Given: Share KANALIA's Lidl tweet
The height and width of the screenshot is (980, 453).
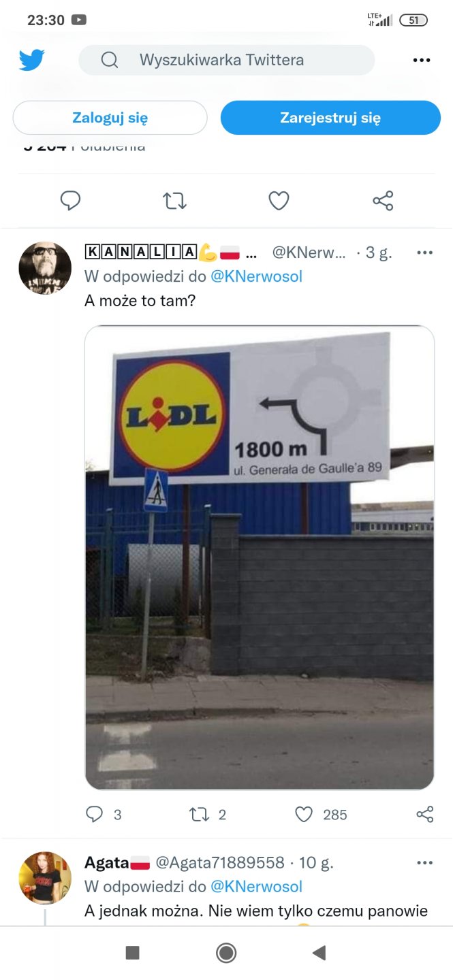Looking at the screenshot, I should coord(424,814).
